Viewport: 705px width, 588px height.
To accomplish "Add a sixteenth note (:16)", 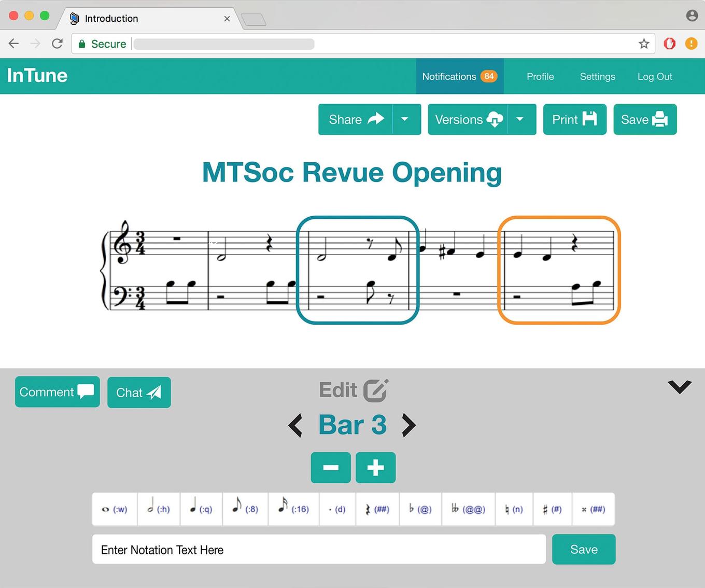I will pos(293,509).
